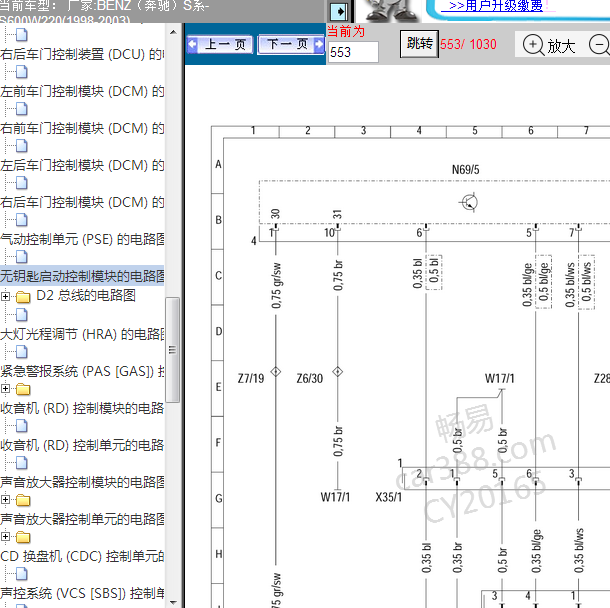The image size is (610, 608).
Task: Click document icon above 声音放大器控制模块
Action: click(x=22, y=463)
